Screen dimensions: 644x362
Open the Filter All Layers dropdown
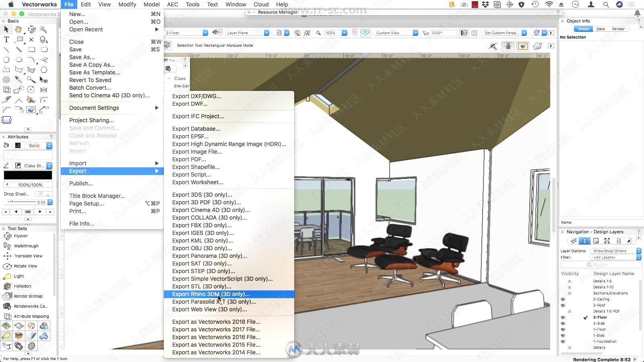615,257
